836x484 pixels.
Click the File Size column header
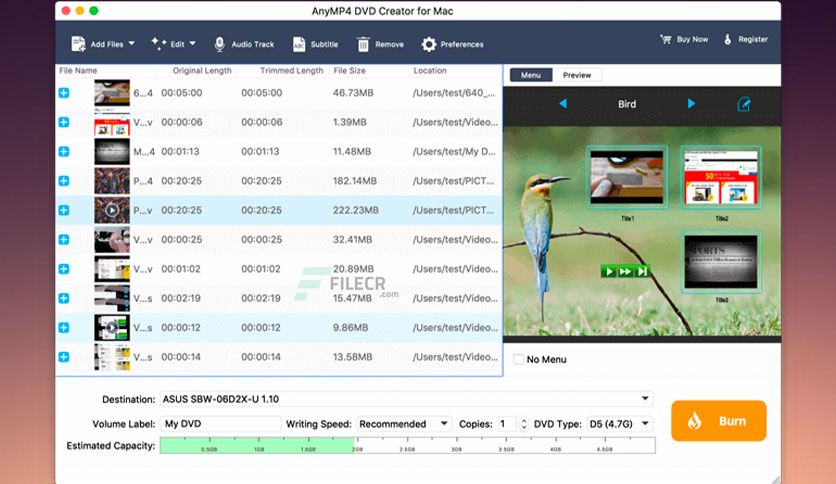click(350, 70)
